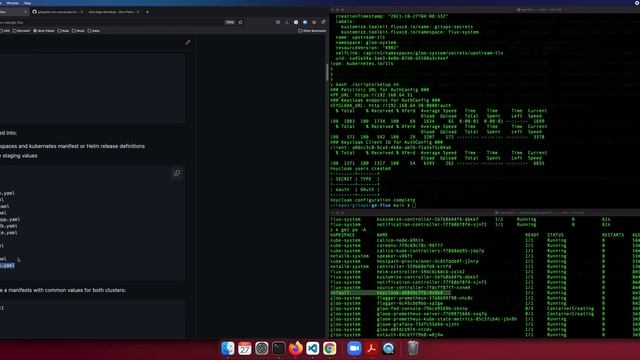The image size is (640, 360).
Task: Open Google Chrome from the dock
Action: tap(330, 348)
